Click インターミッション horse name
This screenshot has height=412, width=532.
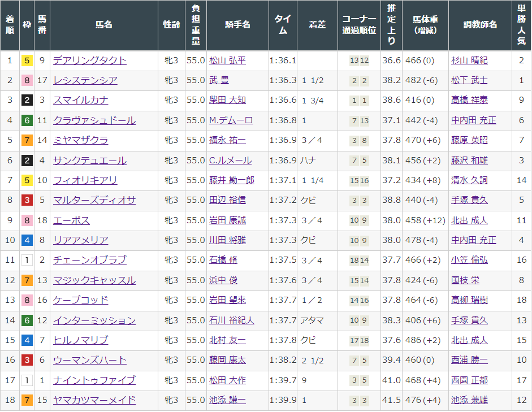[x=94, y=320]
